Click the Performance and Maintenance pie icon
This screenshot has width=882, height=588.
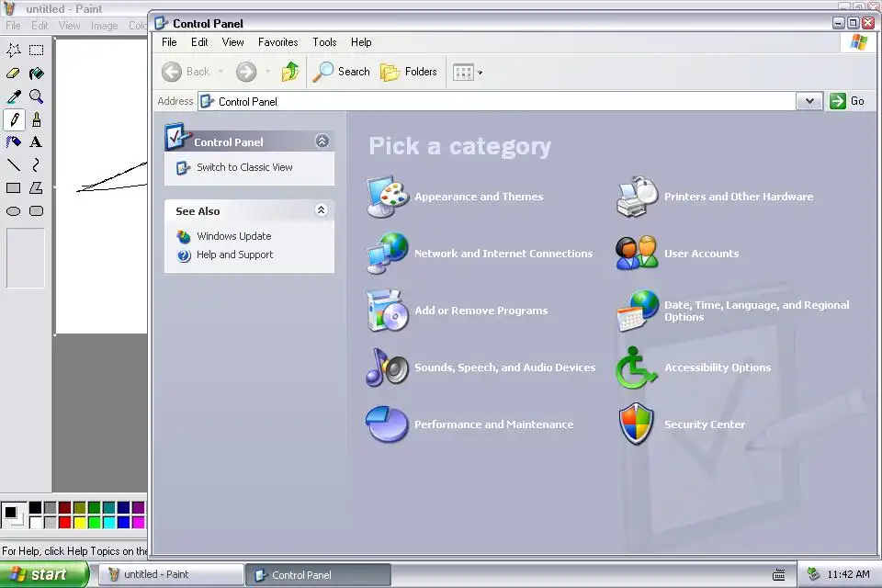click(387, 424)
